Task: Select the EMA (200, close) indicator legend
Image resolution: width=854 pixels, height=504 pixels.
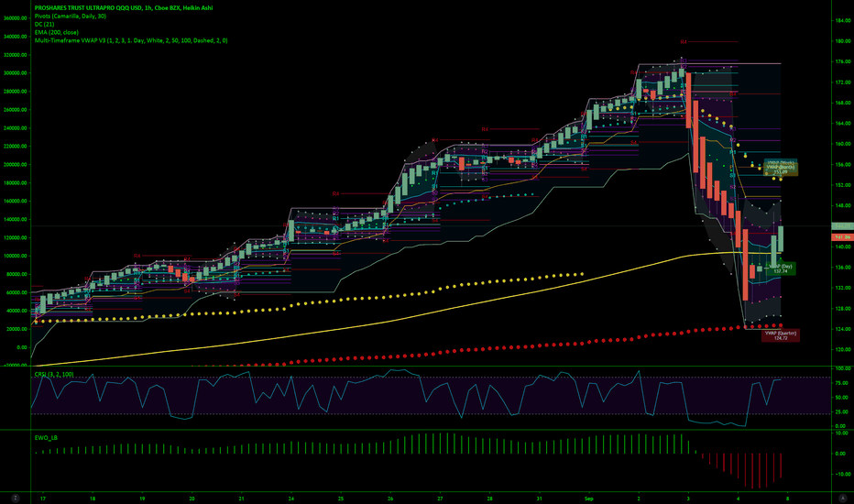Action: coord(56,32)
